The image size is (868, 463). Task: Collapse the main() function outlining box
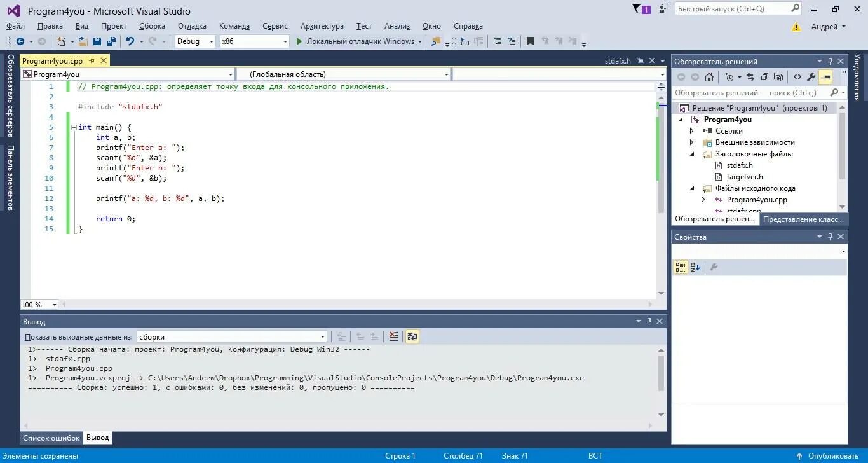point(74,127)
